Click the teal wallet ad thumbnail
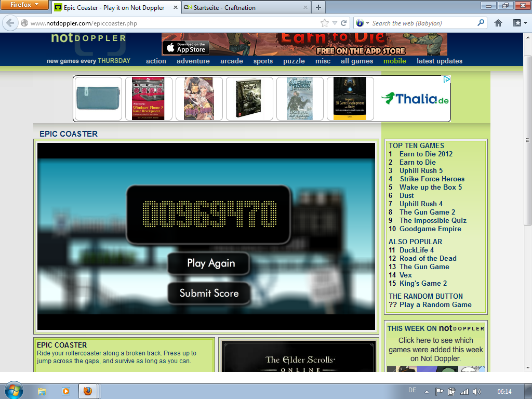Viewport: 532px width, 399px height. click(x=98, y=98)
